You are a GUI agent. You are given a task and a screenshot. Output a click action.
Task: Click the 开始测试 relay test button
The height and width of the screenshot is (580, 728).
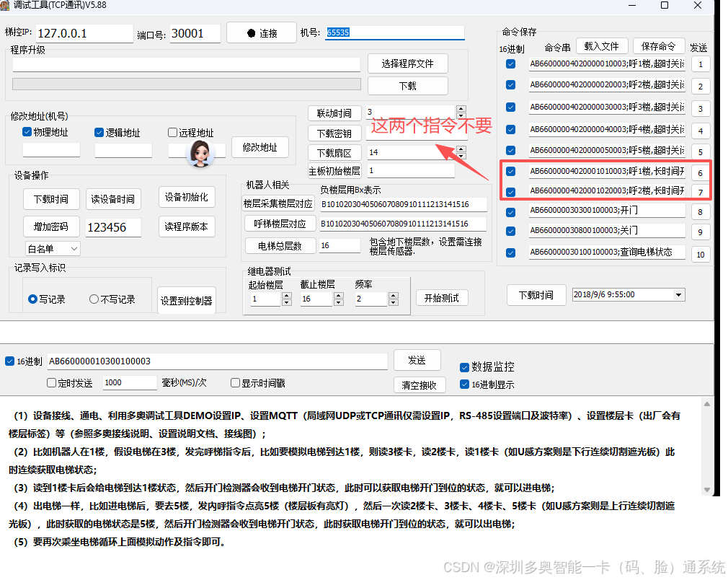442,298
